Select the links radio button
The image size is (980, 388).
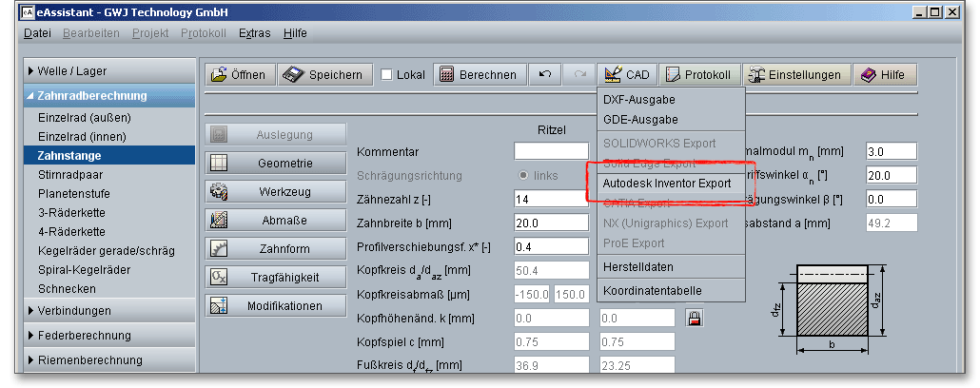click(523, 176)
